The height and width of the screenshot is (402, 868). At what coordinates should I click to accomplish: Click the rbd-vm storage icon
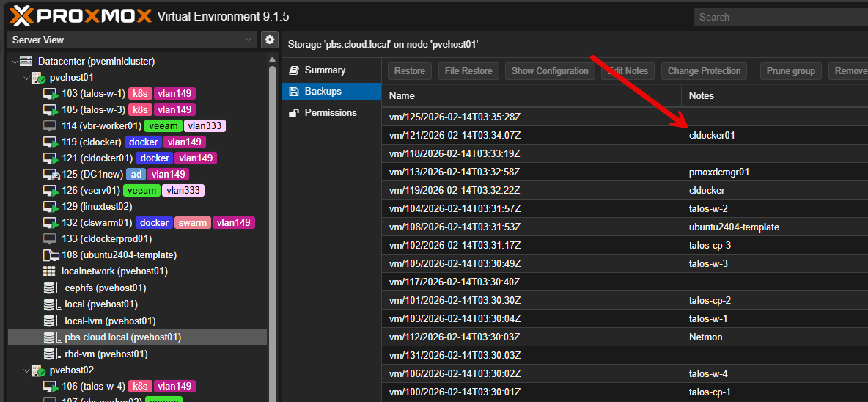(53, 354)
